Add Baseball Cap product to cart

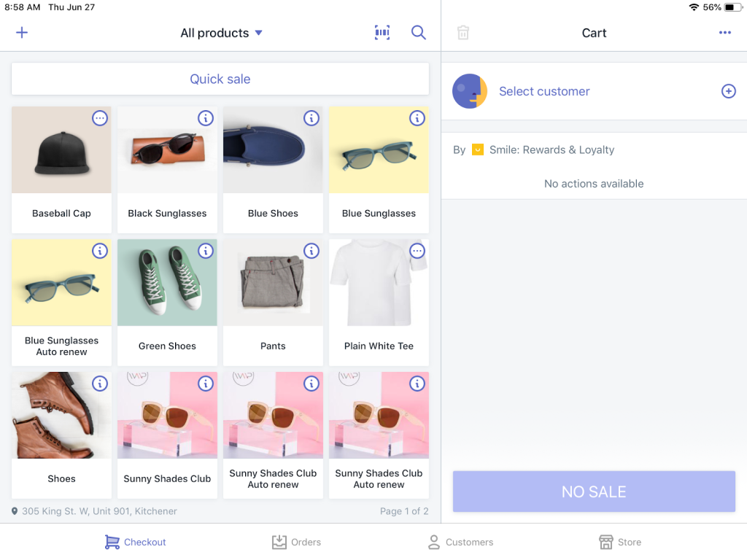coord(61,170)
